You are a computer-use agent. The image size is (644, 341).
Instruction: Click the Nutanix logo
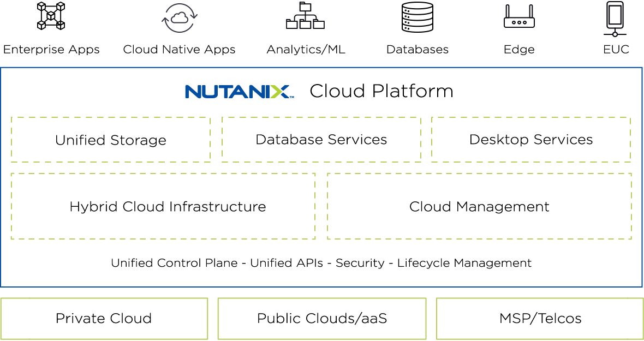(240, 92)
